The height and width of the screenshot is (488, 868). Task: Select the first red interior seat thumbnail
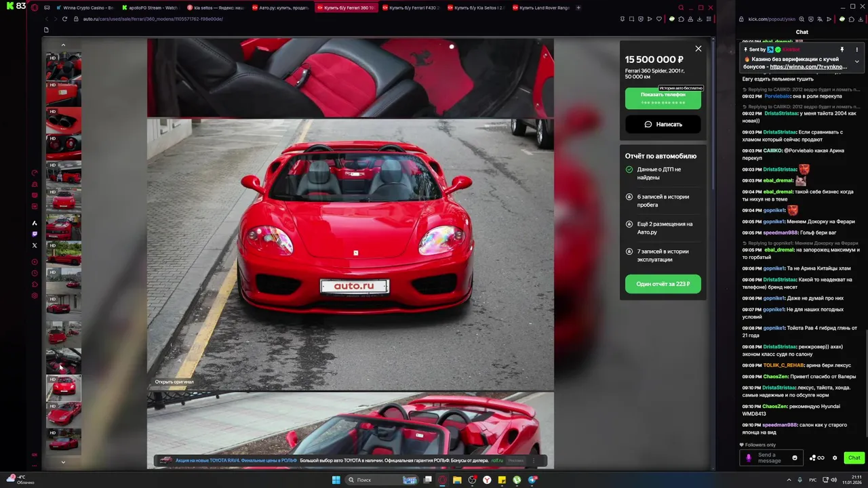coord(63,66)
